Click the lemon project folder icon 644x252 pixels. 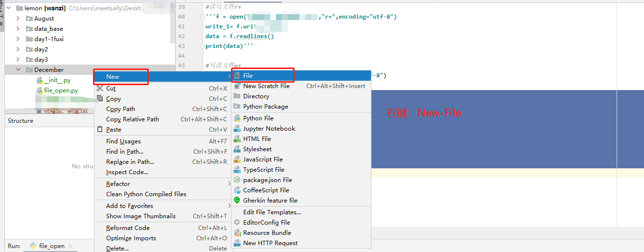[19, 8]
